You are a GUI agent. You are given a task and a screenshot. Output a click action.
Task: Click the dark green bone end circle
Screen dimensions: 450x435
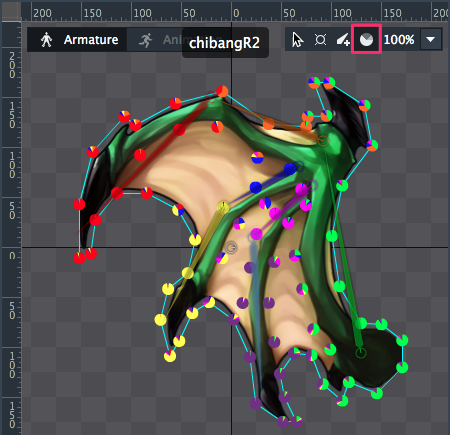(x=361, y=353)
